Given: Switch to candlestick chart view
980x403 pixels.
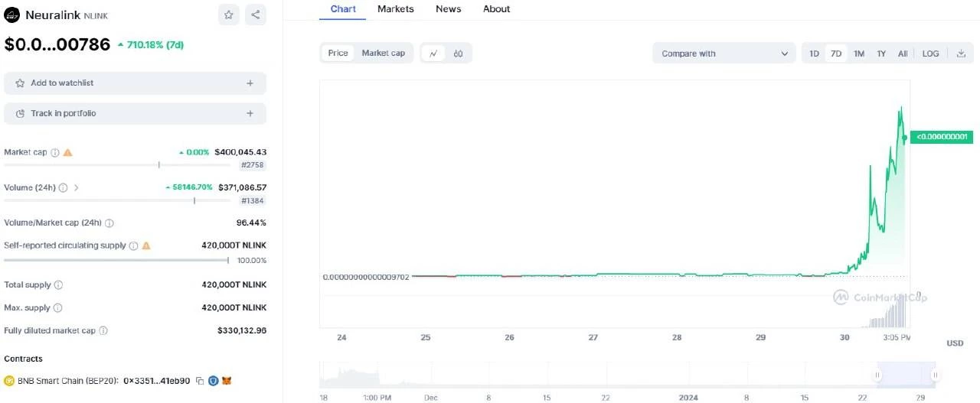Looking at the screenshot, I should 458,54.
